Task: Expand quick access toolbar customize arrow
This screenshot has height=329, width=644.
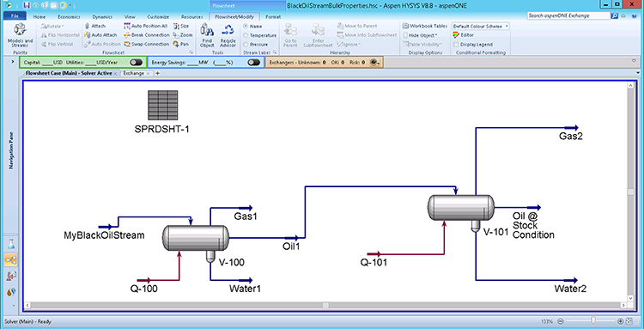Action: tap(71, 6)
